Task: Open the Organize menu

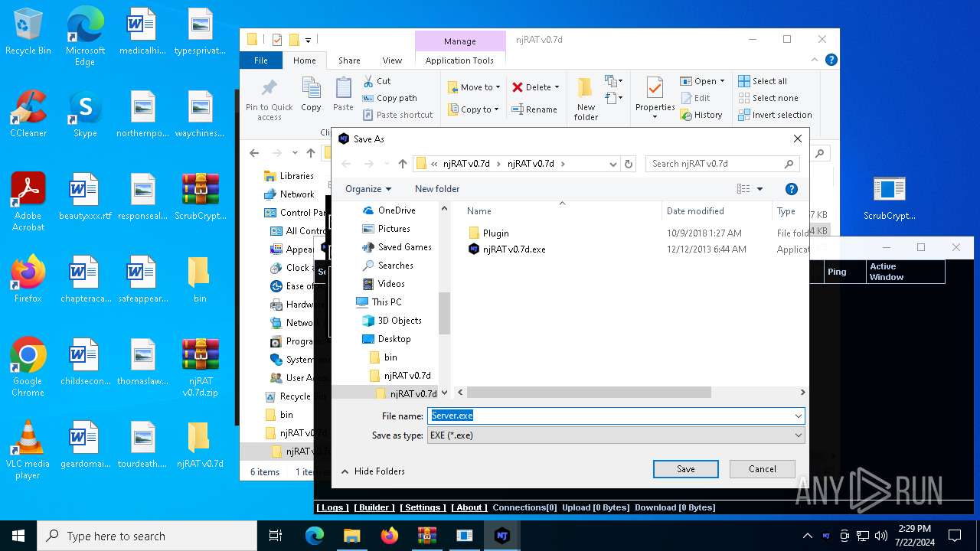Action: point(368,189)
